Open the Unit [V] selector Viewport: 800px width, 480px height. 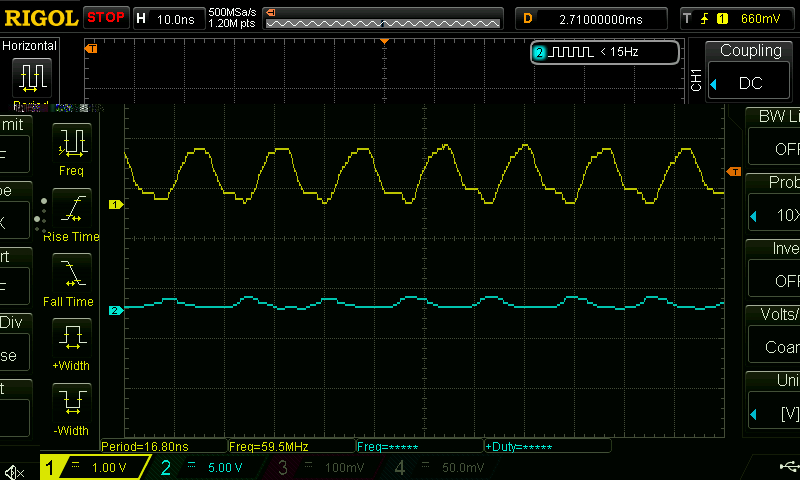(774, 411)
